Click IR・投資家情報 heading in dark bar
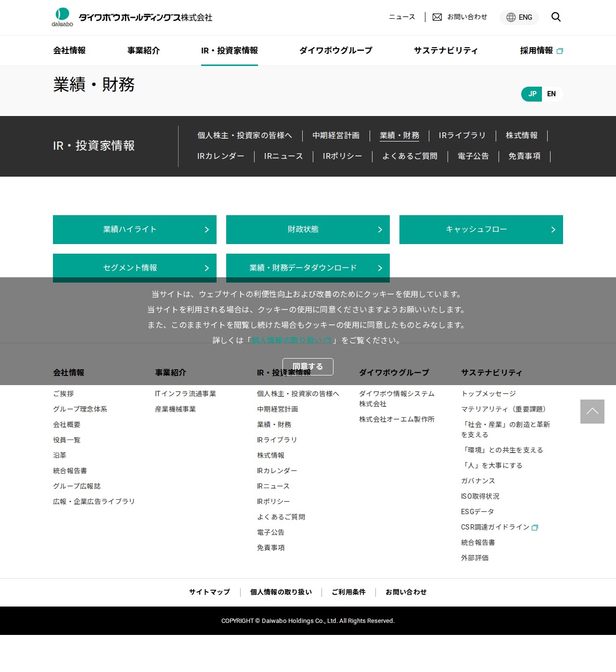616x672 pixels. click(94, 146)
